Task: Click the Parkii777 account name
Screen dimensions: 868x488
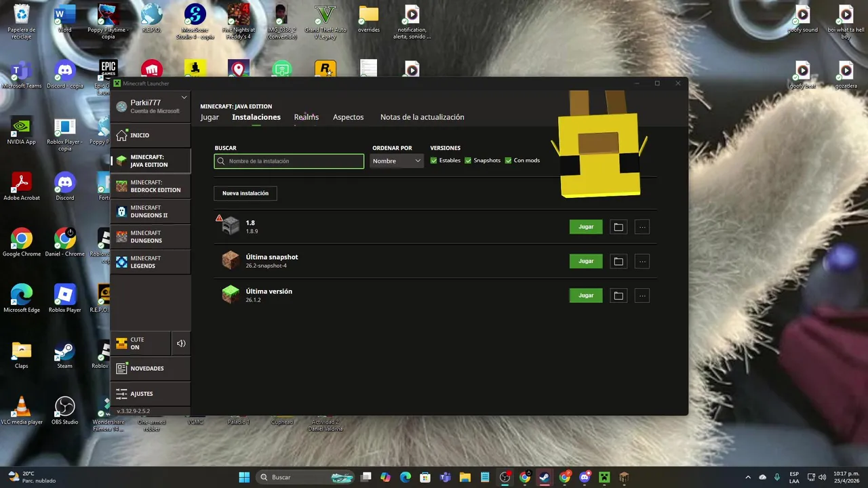Action: (x=145, y=103)
